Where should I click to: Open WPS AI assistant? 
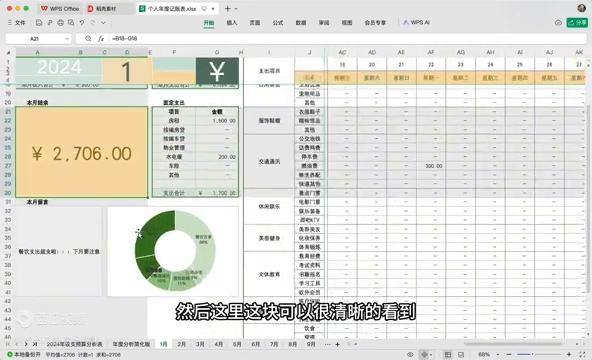[x=416, y=23]
